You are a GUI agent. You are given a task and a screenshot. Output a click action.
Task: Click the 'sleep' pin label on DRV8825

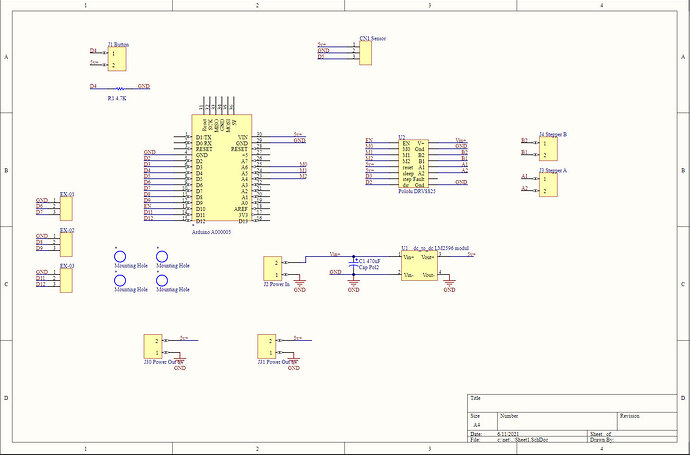pos(408,173)
